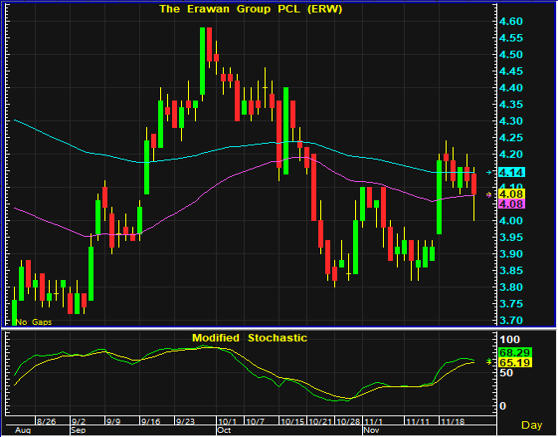Image resolution: width=558 pixels, height=437 pixels.
Task: Click the yellow arrow marker beside stochastic values
Action: (x=489, y=362)
